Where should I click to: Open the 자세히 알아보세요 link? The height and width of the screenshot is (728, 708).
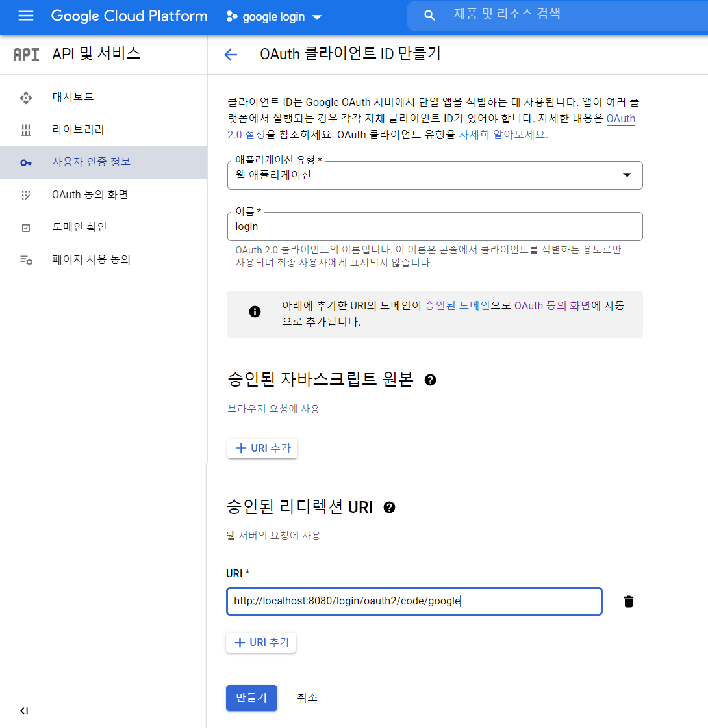[x=501, y=135]
